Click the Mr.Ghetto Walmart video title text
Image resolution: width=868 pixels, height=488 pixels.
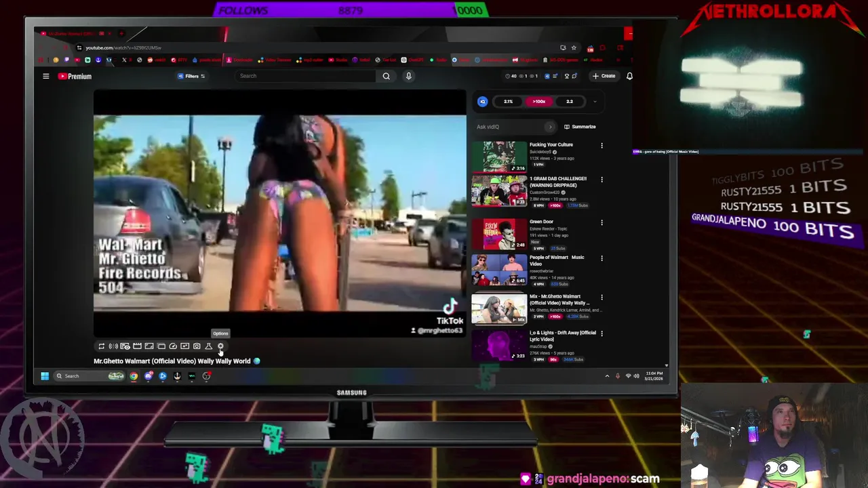[x=172, y=361]
